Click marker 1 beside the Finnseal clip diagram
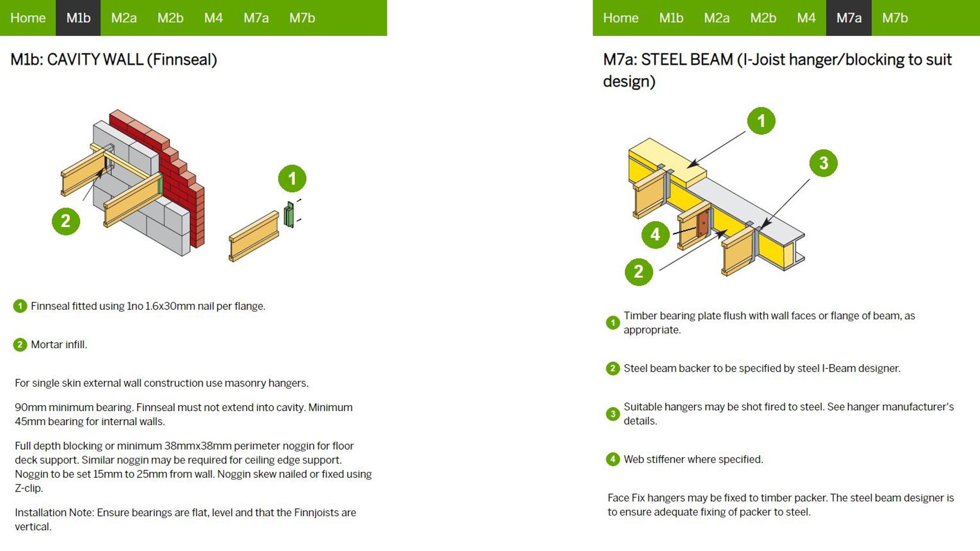The image size is (980, 551). click(x=292, y=178)
